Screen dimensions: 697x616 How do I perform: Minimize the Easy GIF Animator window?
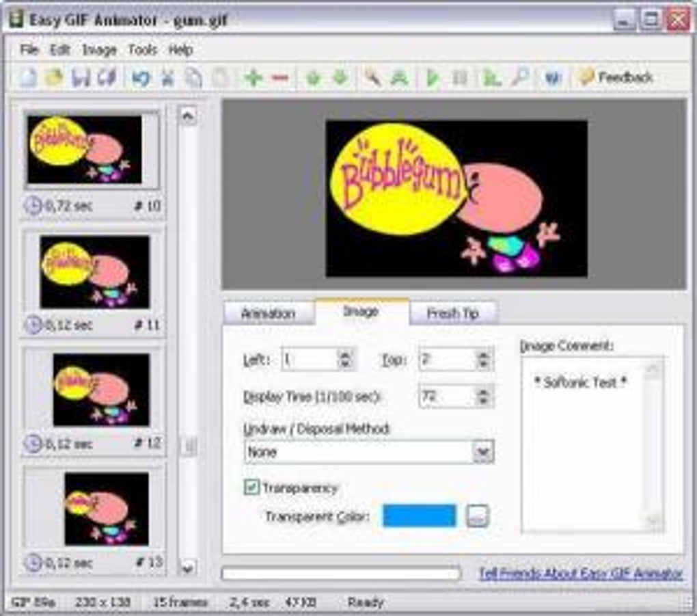point(624,20)
